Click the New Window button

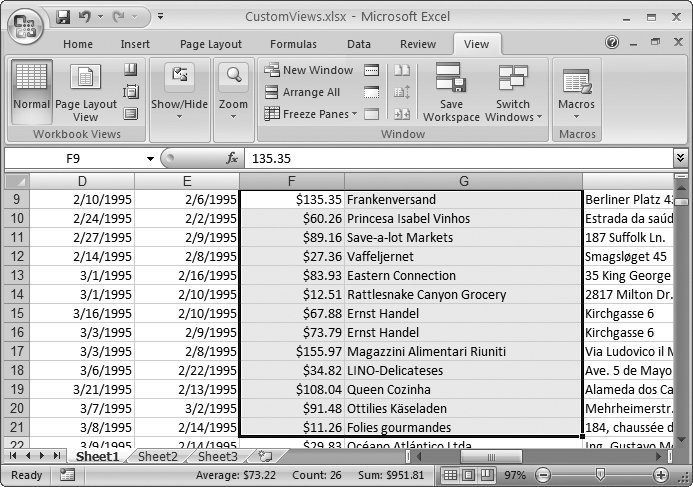(309, 70)
